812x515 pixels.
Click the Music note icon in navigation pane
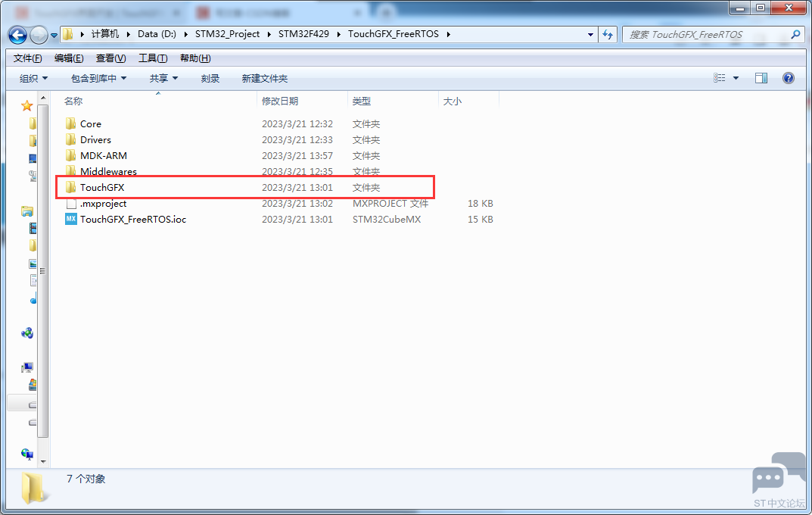(x=33, y=298)
